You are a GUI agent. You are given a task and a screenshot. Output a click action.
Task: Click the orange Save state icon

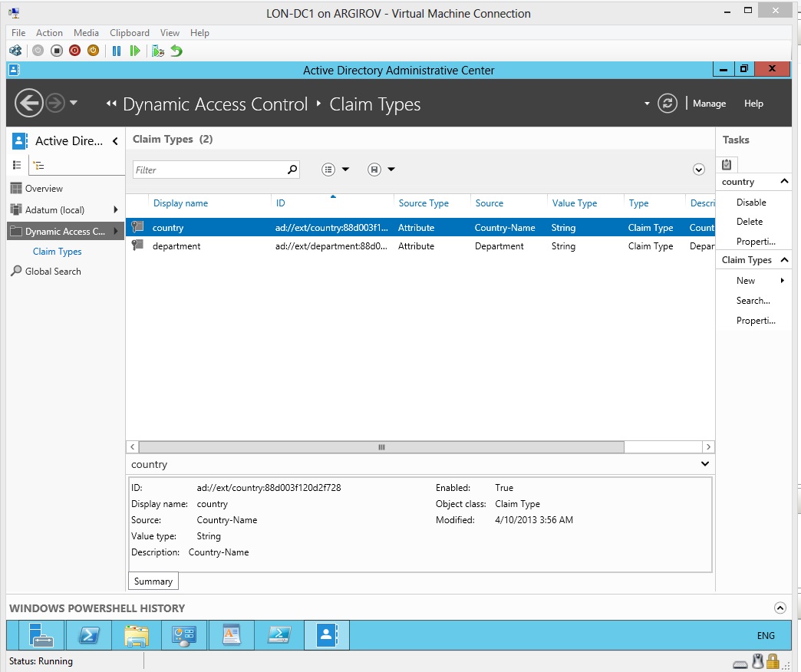click(93, 51)
